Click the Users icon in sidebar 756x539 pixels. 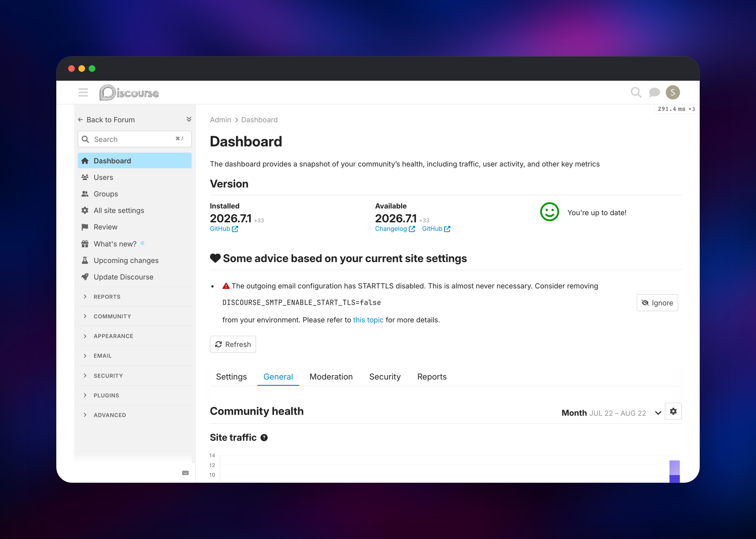(85, 177)
